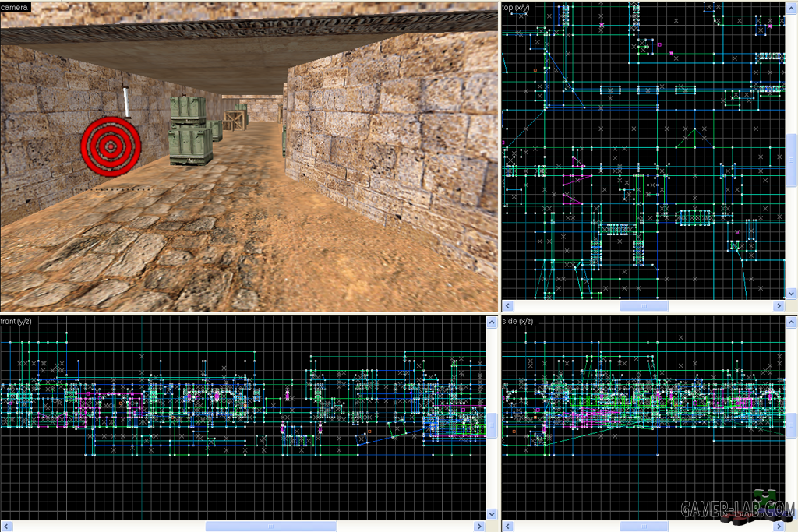Click the up scroll arrow of front view
This screenshot has width=798, height=532.
(492, 322)
